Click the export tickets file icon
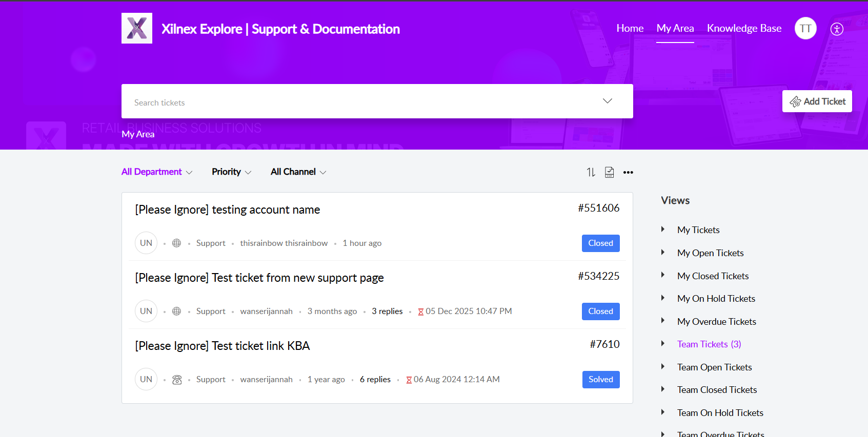Viewport: 868px width, 437px height. click(x=609, y=173)
